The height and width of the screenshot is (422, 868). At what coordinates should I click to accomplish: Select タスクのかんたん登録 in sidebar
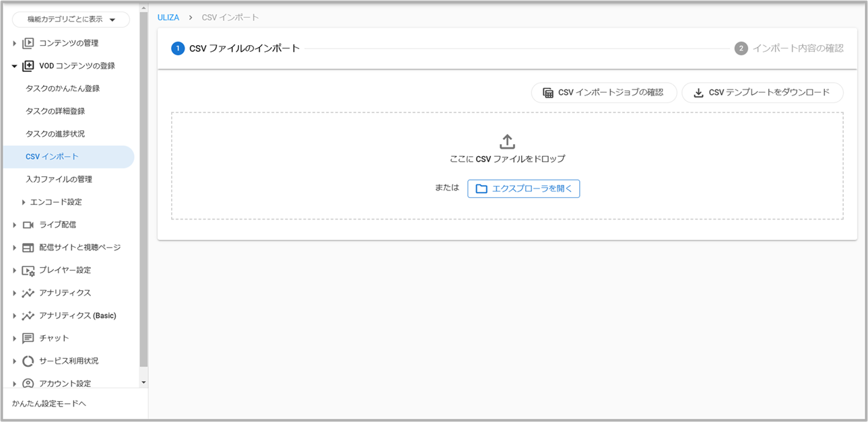pos(63,89)
